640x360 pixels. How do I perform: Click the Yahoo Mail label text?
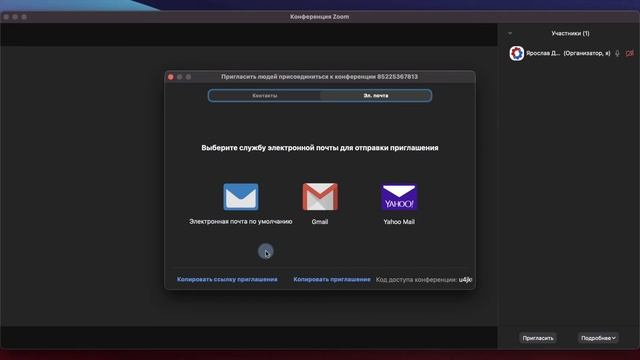[x=399, y=222]
